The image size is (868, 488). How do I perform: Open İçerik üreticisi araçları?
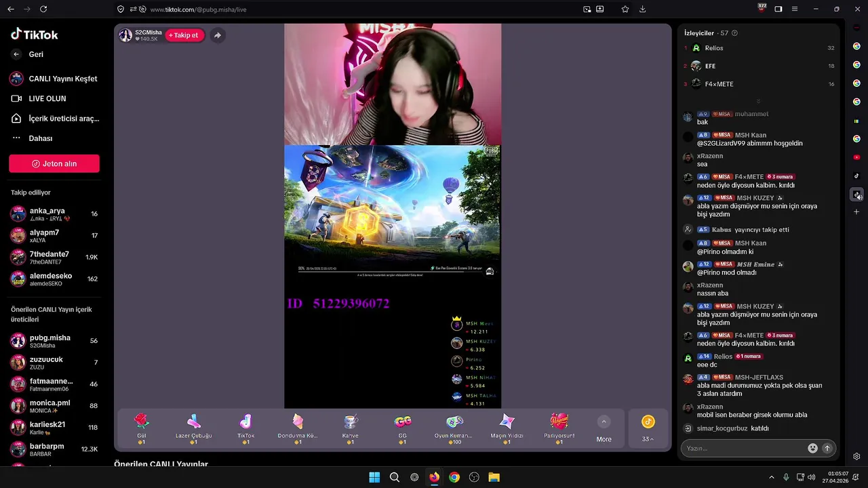click(54, 119)
